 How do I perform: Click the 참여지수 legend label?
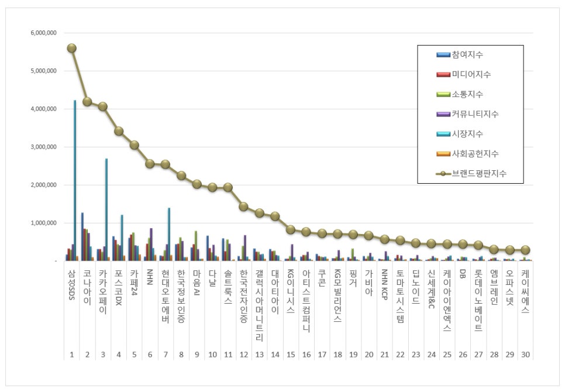(x=467, y=55)
